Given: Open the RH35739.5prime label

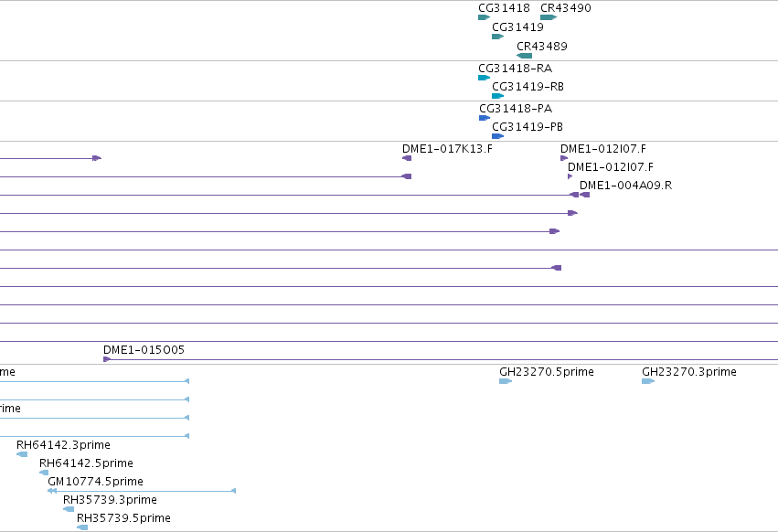Looking at the screenshot, I should tap(123, 518).
